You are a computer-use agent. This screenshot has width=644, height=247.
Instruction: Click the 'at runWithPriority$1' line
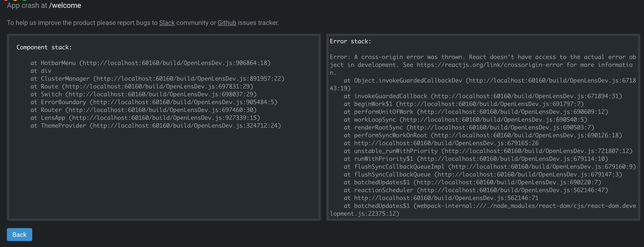coord(476,159)
